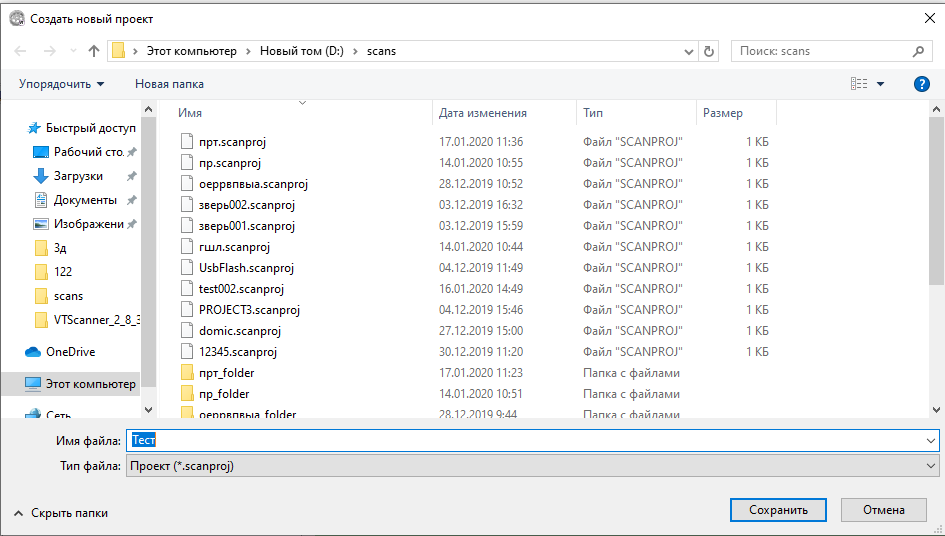Click the Up one level arrow icon

[x=94, y=51]
